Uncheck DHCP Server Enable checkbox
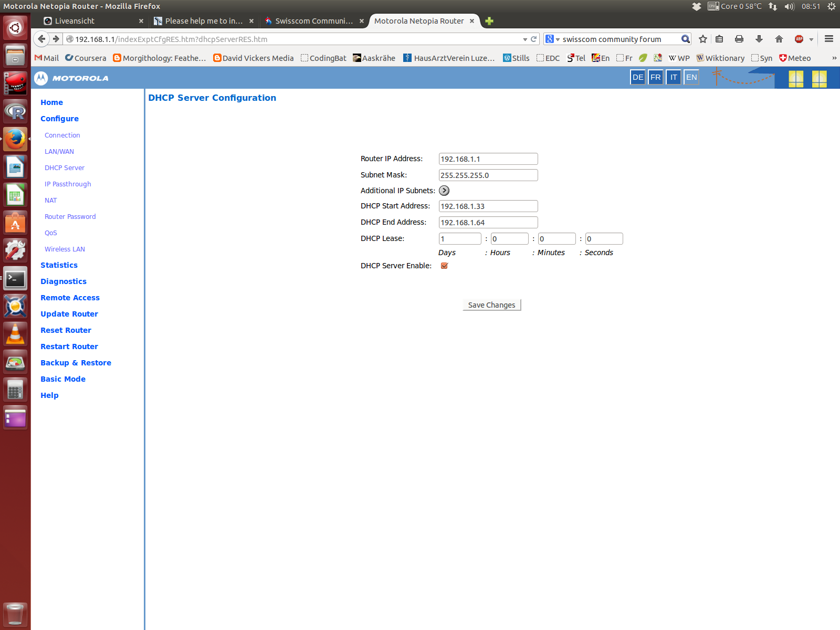This screenshot has width=840, height=630. (x=445, y=266)
